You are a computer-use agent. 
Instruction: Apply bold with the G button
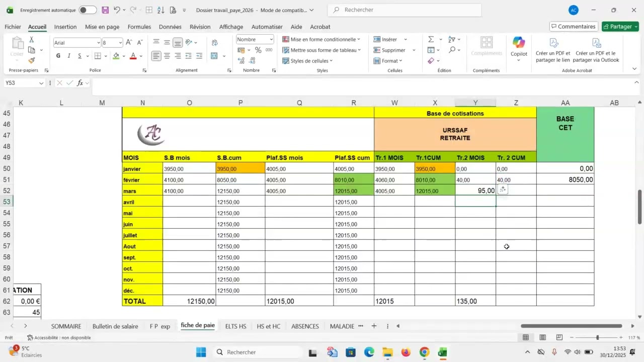[58, 56]
